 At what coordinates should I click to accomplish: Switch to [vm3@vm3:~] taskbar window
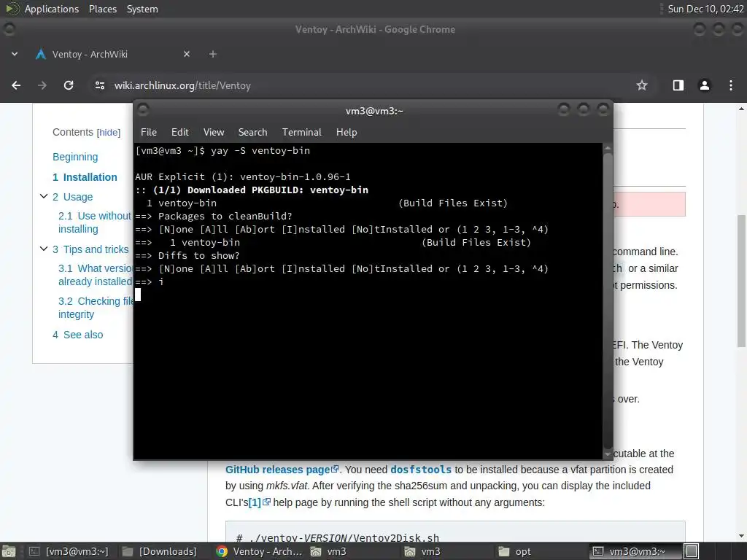click(68, 551)
